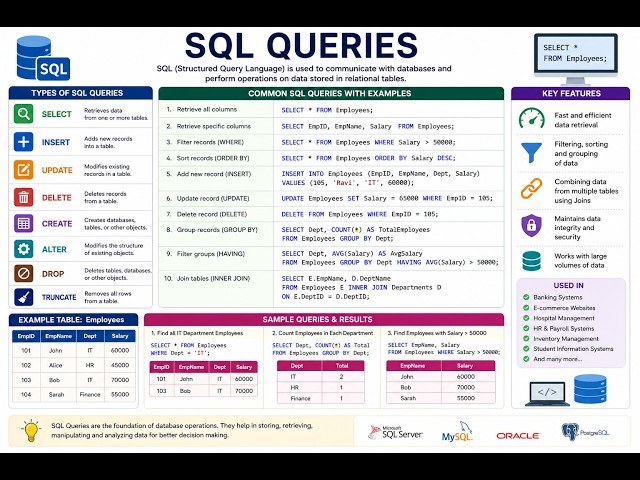Image resolution: width=640 pixels, height=480 pixels.
Task: Click the ALTER query type label
Action: (x=54, y=249)
